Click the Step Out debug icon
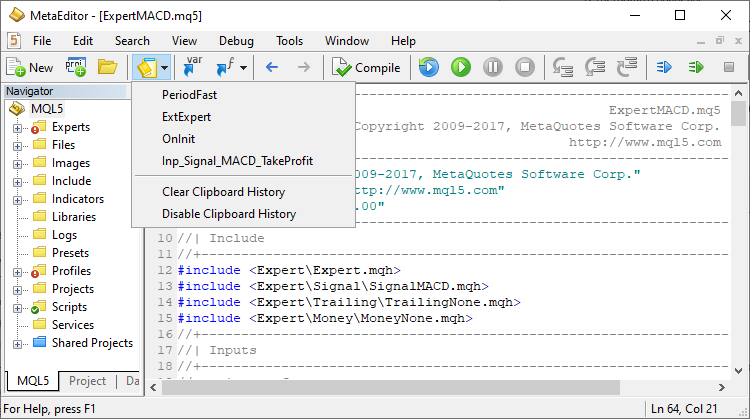 627,67
